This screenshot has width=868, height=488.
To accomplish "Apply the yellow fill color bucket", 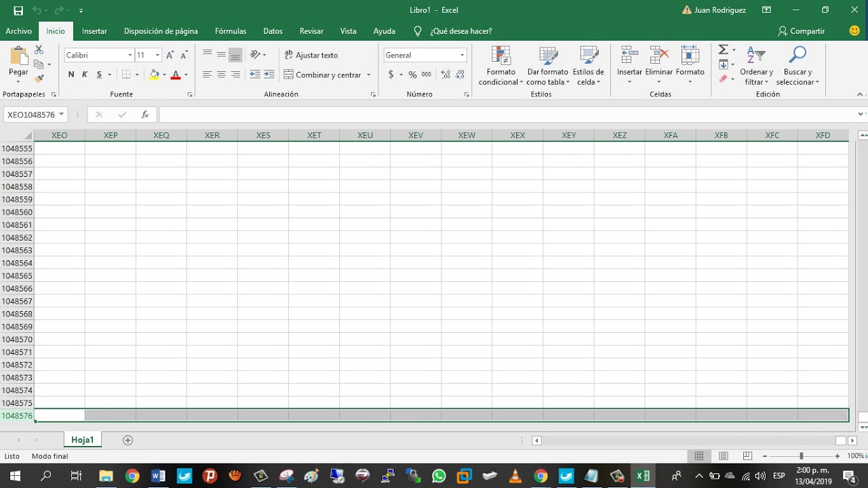I will pyautogui.click(x=154, y=75).
